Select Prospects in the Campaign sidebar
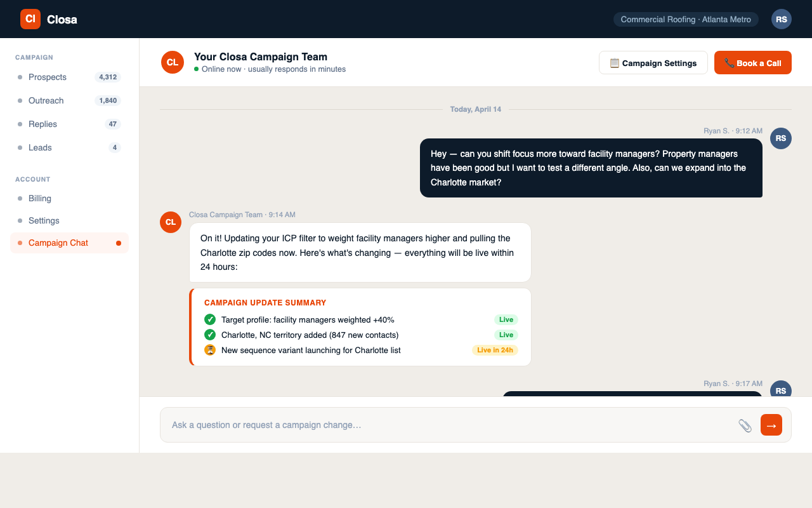 48,77
